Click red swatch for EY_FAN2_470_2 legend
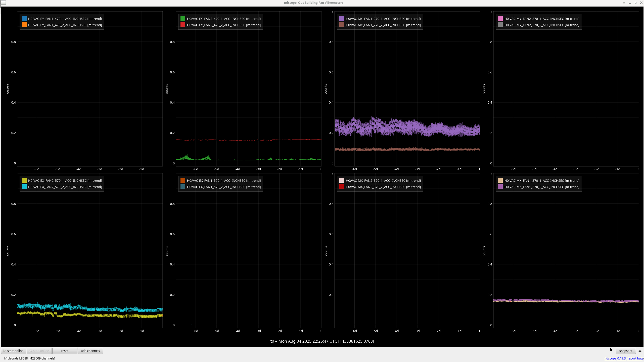 point(183,25)
